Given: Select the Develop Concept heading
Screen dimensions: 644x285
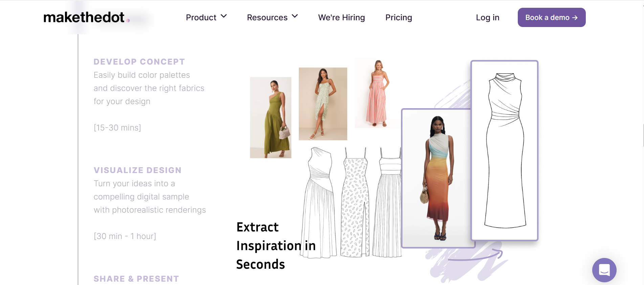Looking at the screenshot, I should click(x=139, y=62).
